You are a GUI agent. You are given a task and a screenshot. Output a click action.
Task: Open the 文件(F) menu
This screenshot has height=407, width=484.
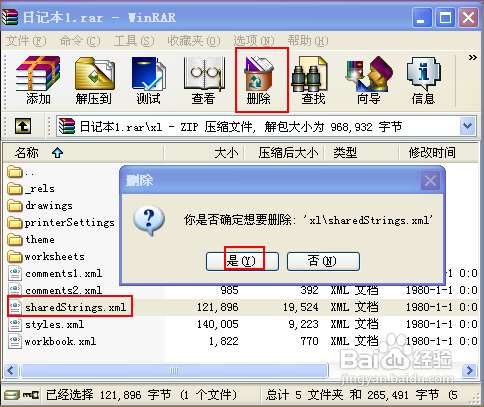[26, 41]
